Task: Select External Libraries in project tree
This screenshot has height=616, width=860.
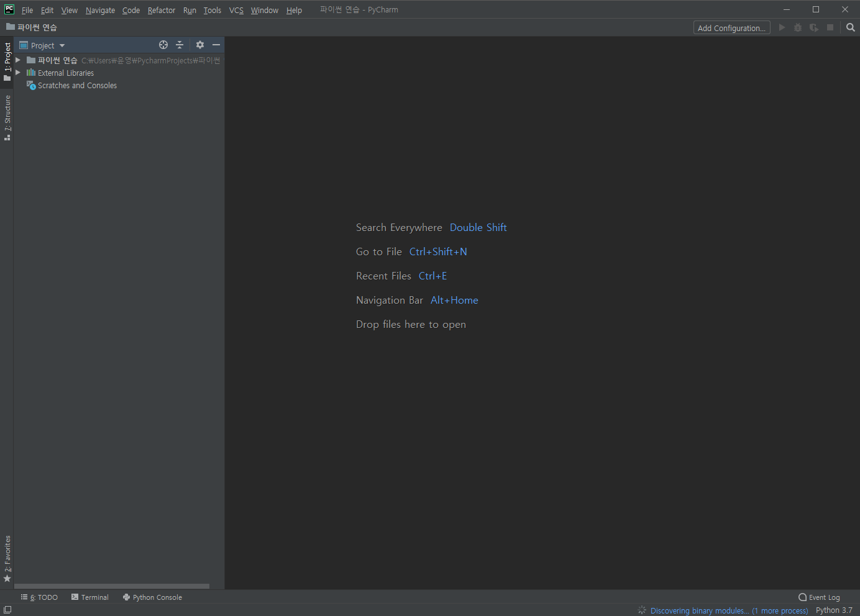Action: coord(66,73)
